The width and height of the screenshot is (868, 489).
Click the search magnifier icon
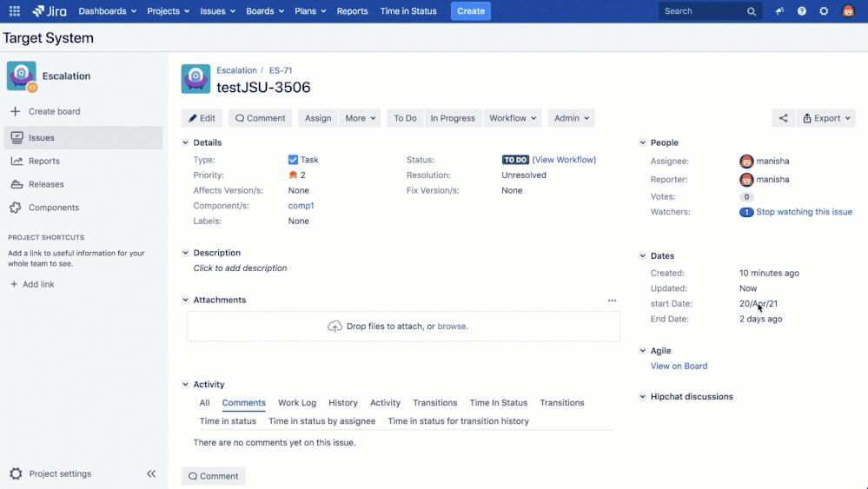pos(752,11)
